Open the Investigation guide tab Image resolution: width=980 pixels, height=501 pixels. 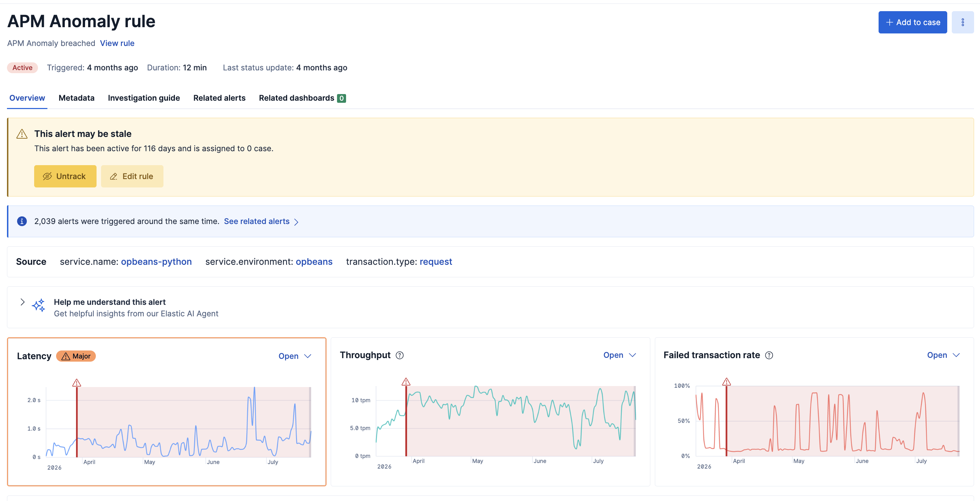click(144, 98)
